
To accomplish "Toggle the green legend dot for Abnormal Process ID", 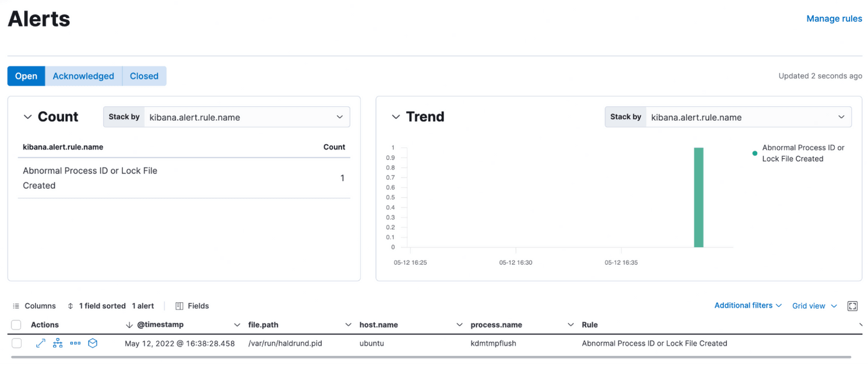I will pyautogui.click(x=755, y=153).
